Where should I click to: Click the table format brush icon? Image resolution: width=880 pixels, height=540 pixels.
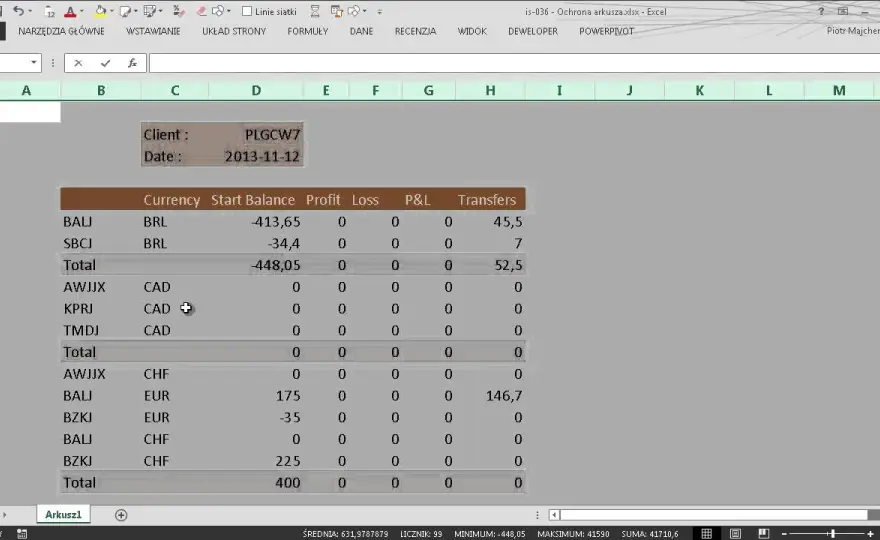coord(149,11)
